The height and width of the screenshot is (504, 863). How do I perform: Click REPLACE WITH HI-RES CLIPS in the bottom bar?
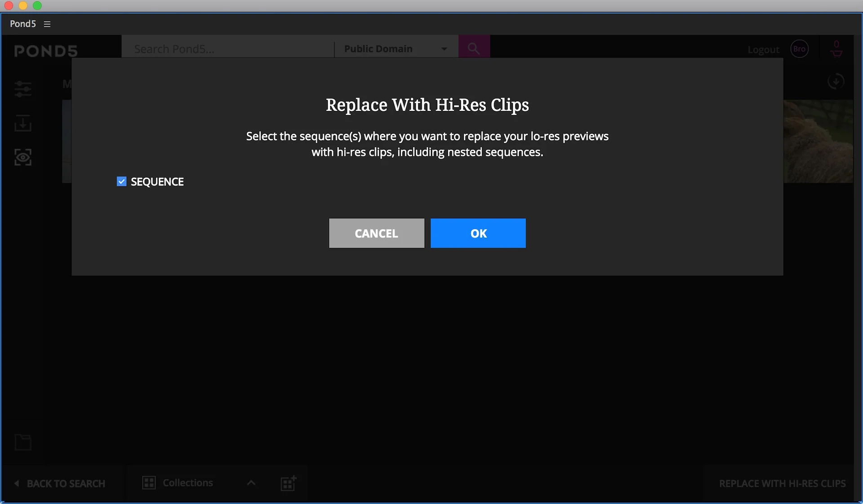[782, 484]
